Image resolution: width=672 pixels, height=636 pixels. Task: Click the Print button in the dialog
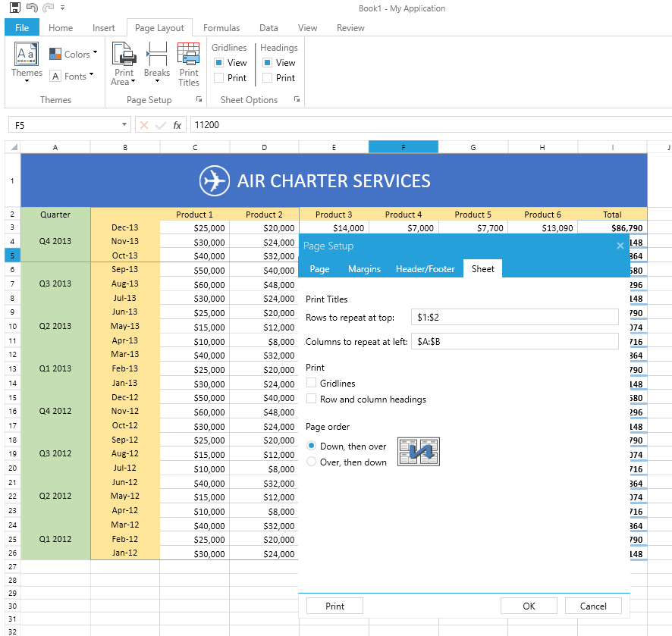pyautogui.click(x=334, y=606)
